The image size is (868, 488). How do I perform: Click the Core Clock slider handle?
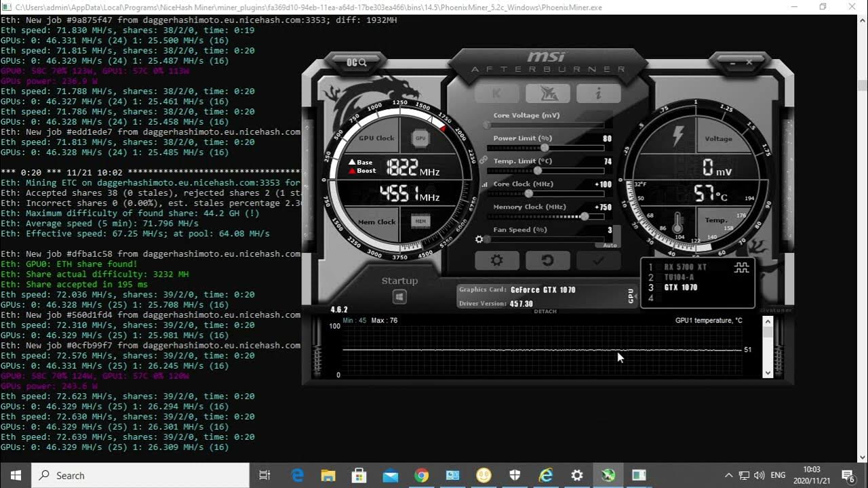pos(529,194)
